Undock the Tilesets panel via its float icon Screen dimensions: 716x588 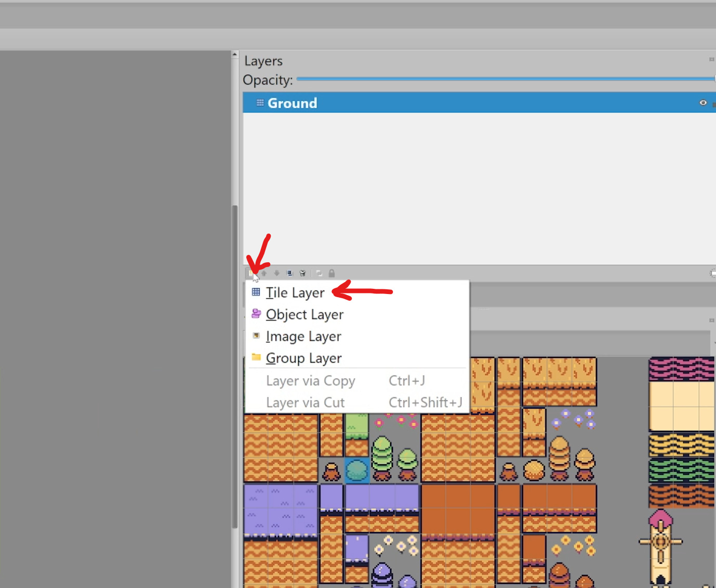tap(712, 320)
